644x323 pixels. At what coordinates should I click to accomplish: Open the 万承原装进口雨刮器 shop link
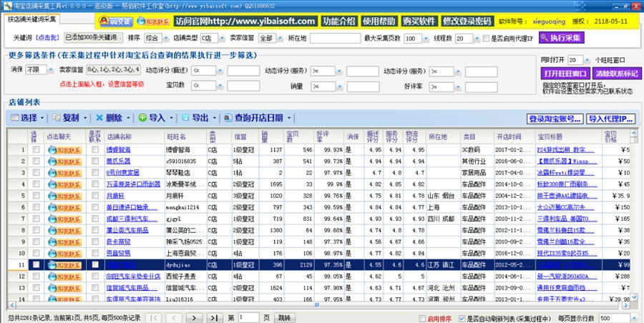coord(133,184)
